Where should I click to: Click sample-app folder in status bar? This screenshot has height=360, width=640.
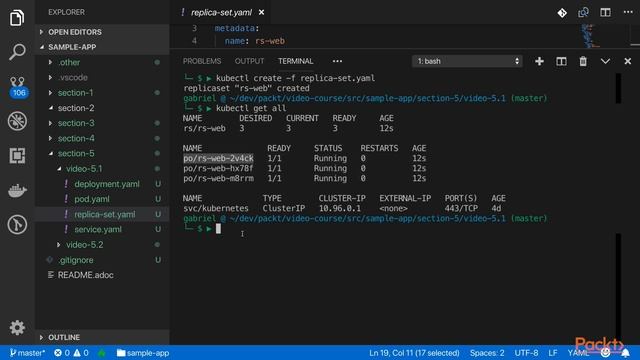click(142, 353)
